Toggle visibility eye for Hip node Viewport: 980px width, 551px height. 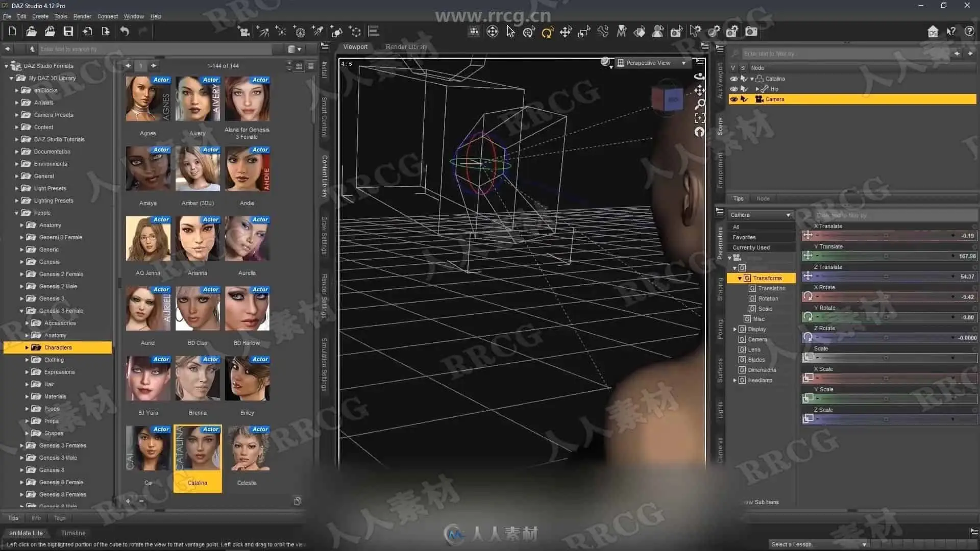733,89
